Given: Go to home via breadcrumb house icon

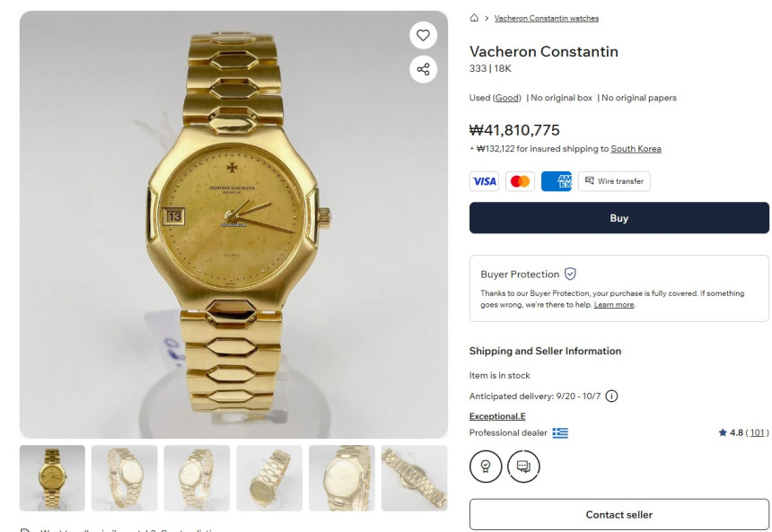Looking at the screenshot, I should pos(474,18).
